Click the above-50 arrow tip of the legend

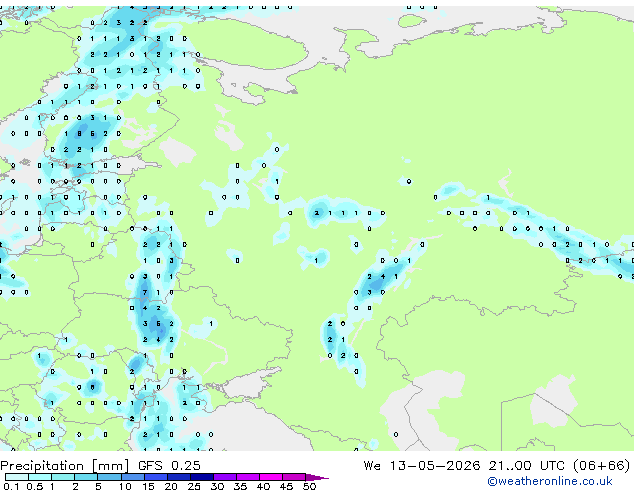pyautogui.click(x=317, y=477)
